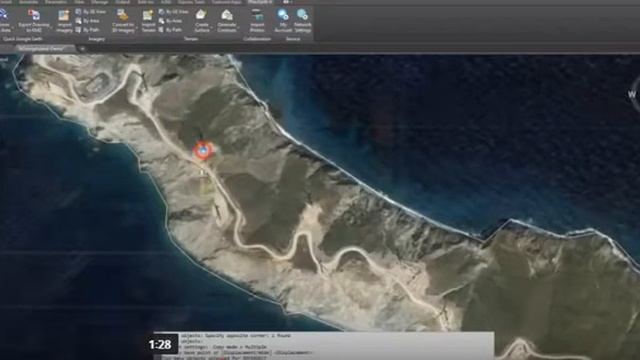Screen dimensions: 640x360
Task: Click the Terrain panel title
Action: coord(191,39)
